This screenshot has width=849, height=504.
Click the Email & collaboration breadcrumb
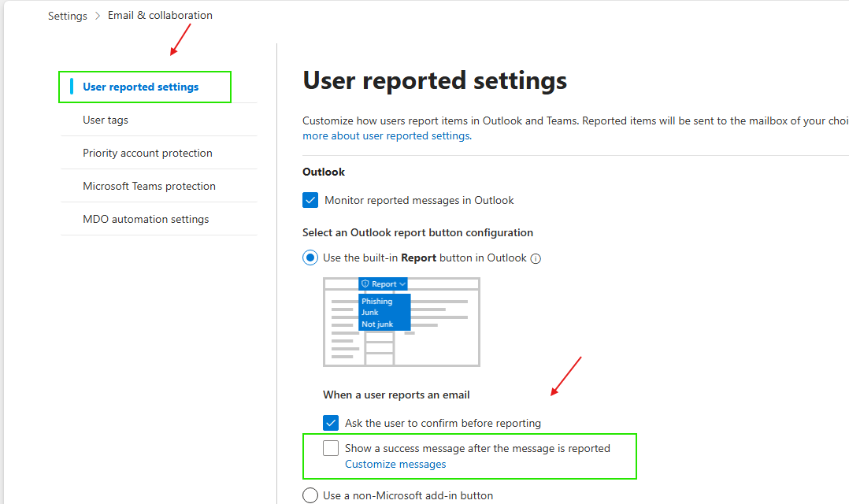161,15
